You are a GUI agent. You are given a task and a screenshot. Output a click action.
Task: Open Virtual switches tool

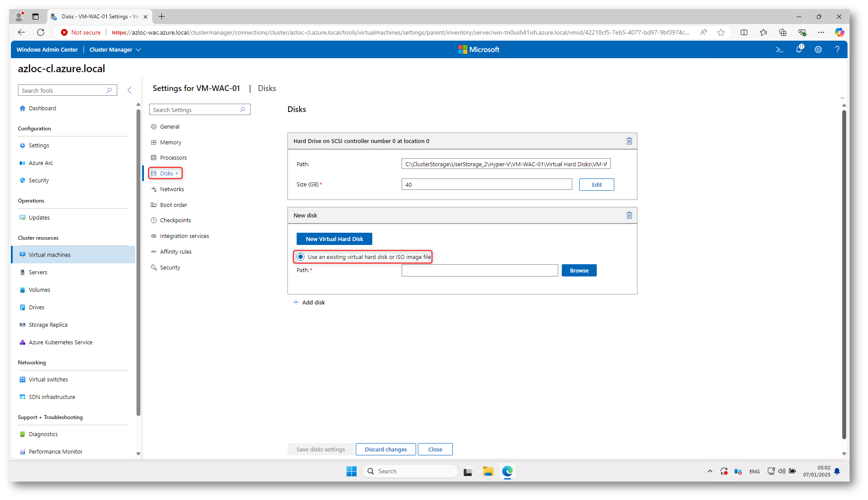[48, 379]
